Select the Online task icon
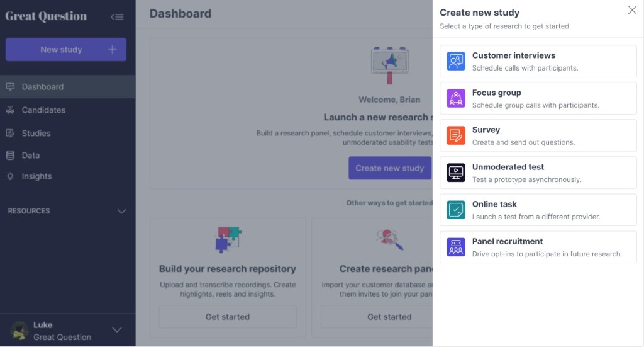644x347 pixels. click(x=456, y=210)
